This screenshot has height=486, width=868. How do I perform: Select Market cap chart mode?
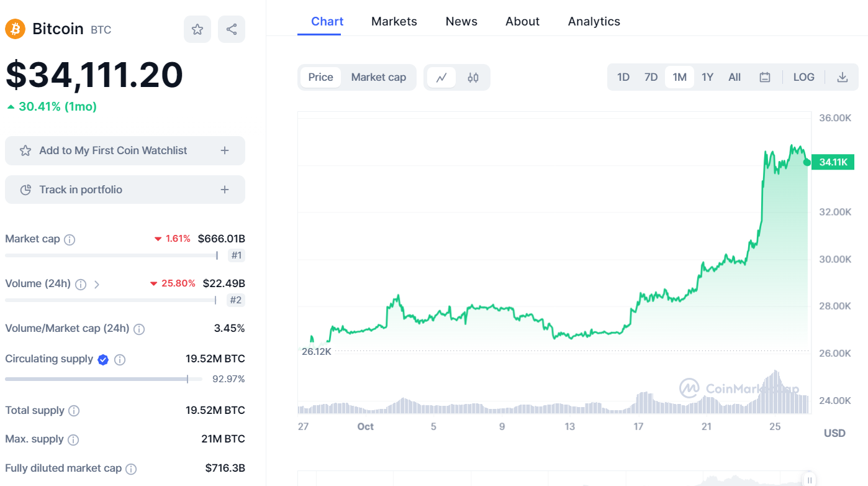point(379,78)
